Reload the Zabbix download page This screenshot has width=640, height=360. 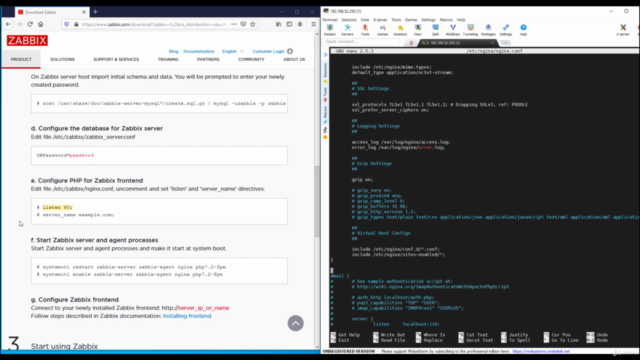pos(30,24)
